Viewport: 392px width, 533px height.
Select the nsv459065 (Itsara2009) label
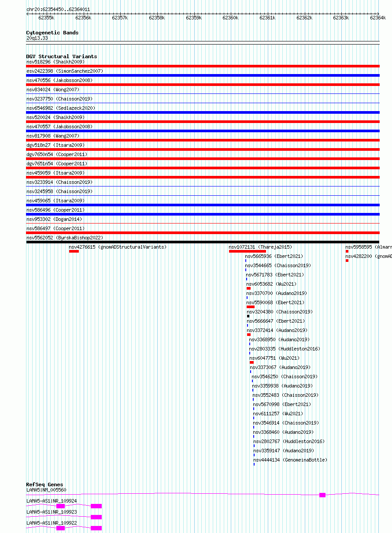pyautogui.click(x=55, y=201)
